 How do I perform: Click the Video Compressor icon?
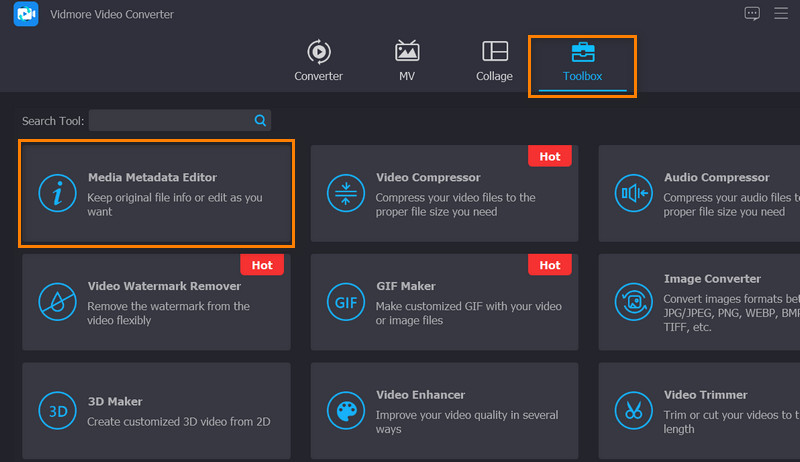pyautogui.click(x=344, y=193)
